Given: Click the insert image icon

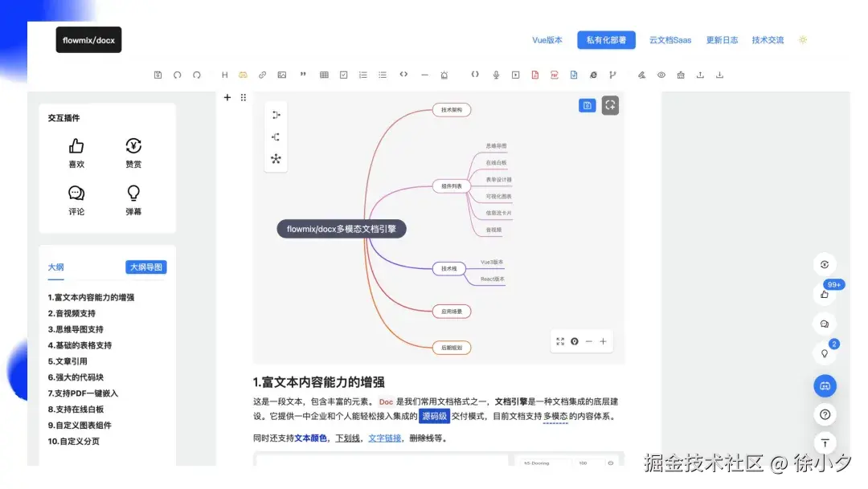Looking at the screenshot, I should pos(282,74).
